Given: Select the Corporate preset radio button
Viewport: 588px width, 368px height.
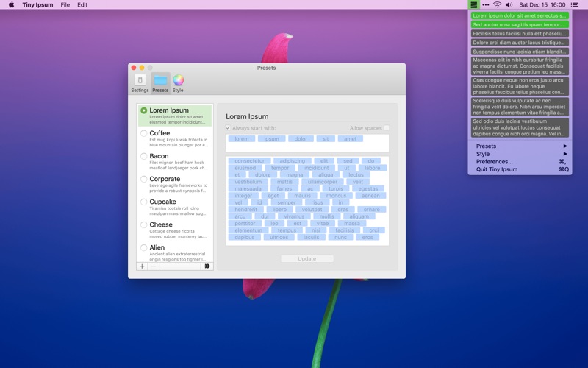Looking at the screenshot, I should pyautogui.click(x=143, y=179).
